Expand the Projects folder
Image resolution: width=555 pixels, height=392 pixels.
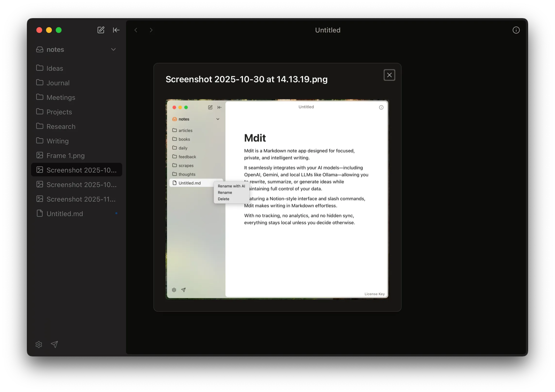59,112
